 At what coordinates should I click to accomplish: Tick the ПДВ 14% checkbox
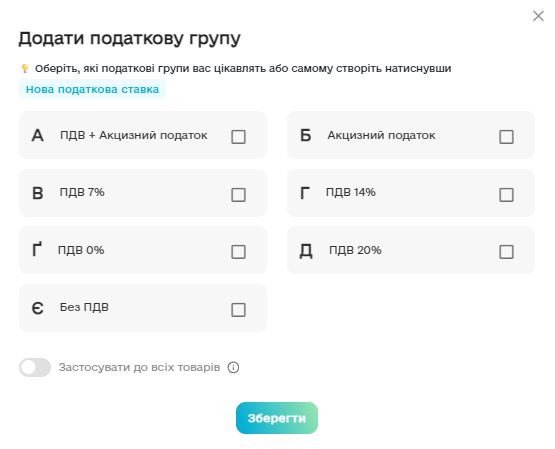pos(506,195)
